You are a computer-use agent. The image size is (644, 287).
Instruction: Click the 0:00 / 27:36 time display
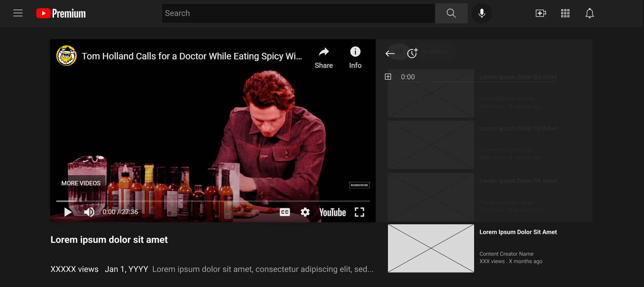120,212
